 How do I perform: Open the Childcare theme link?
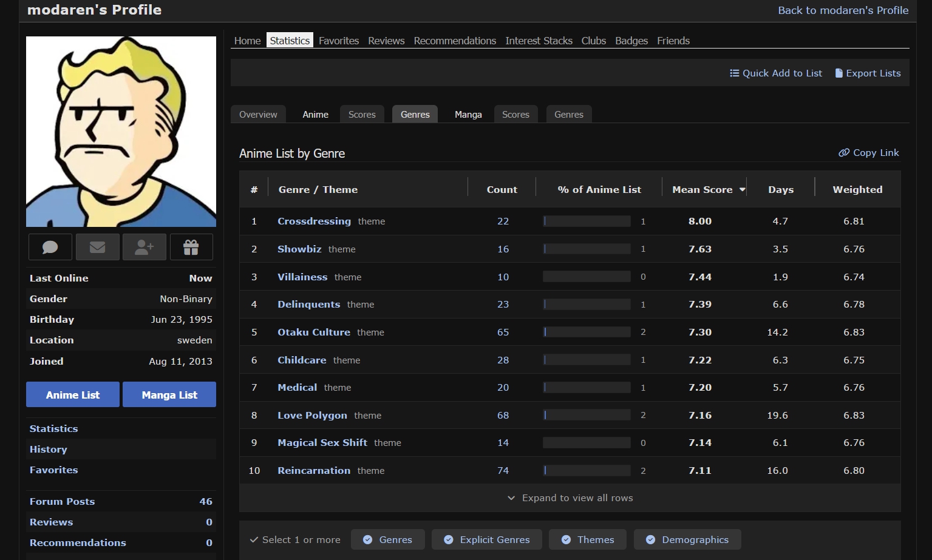coord(302,360)
